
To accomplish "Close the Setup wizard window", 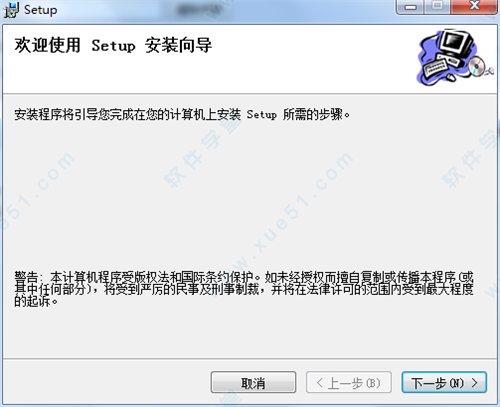I will click(x=474, y=7).
